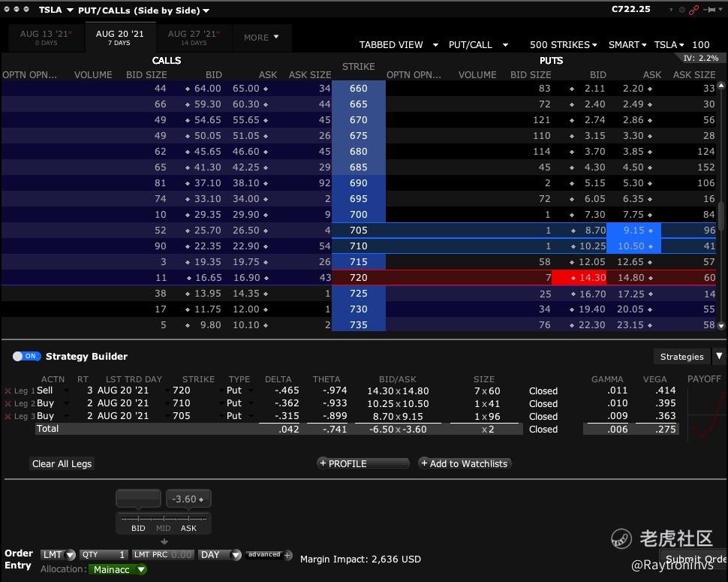Open the settings gear icon in title bar

(681, 10)
